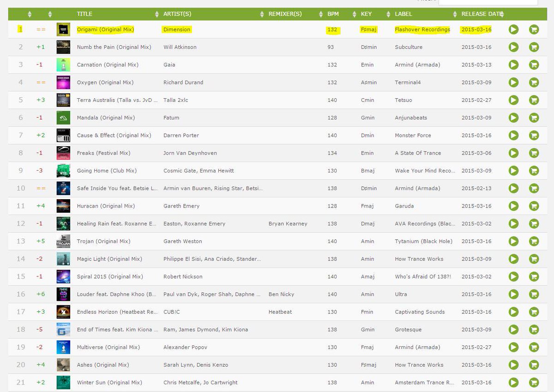Add Carnation (Original Mix) to cart
This screenshot has height=392, width=554.
click(x=534, y=65)
